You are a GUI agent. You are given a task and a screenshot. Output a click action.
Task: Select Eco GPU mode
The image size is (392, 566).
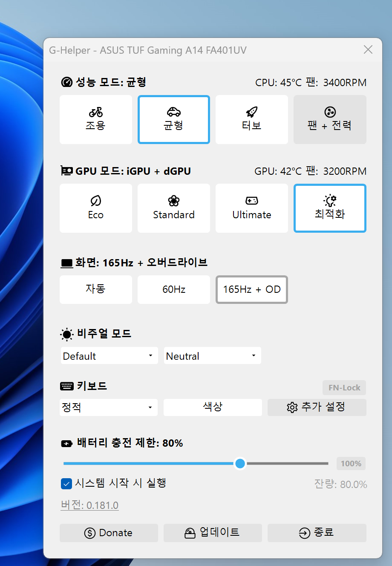[x=96, y=208]
